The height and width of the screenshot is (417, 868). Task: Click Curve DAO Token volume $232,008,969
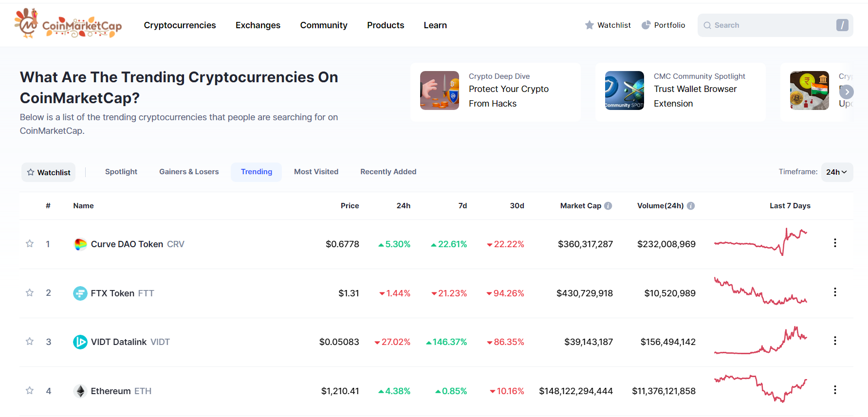tap(666, 244)
